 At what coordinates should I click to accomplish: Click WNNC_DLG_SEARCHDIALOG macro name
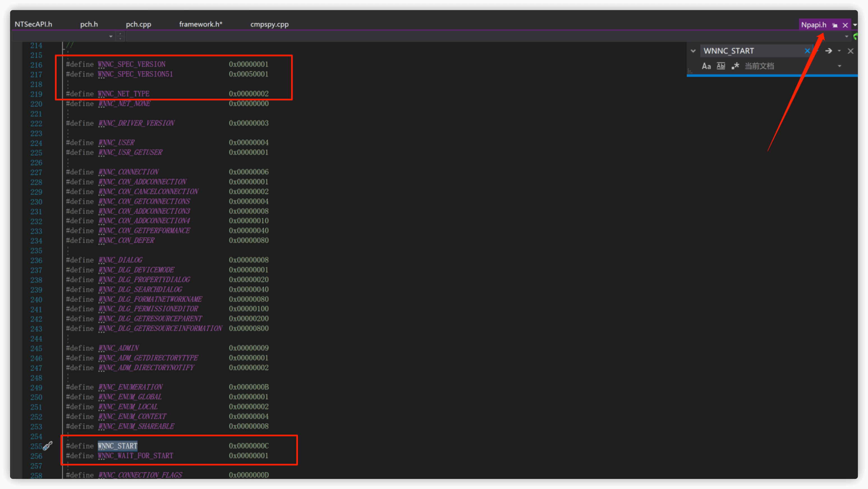(x=140, y=289)
